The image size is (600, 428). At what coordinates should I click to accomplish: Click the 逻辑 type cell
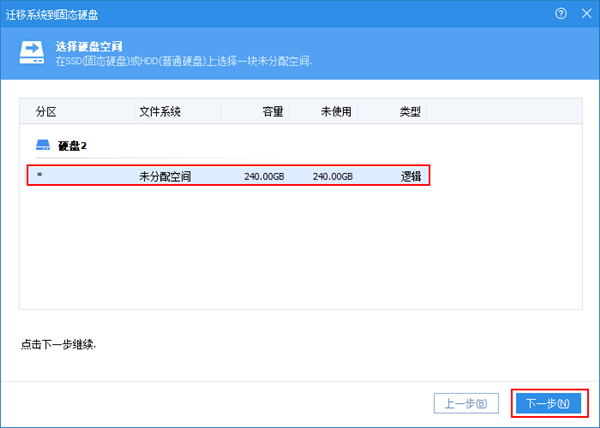pyautogui.click(x=410, y=176)
